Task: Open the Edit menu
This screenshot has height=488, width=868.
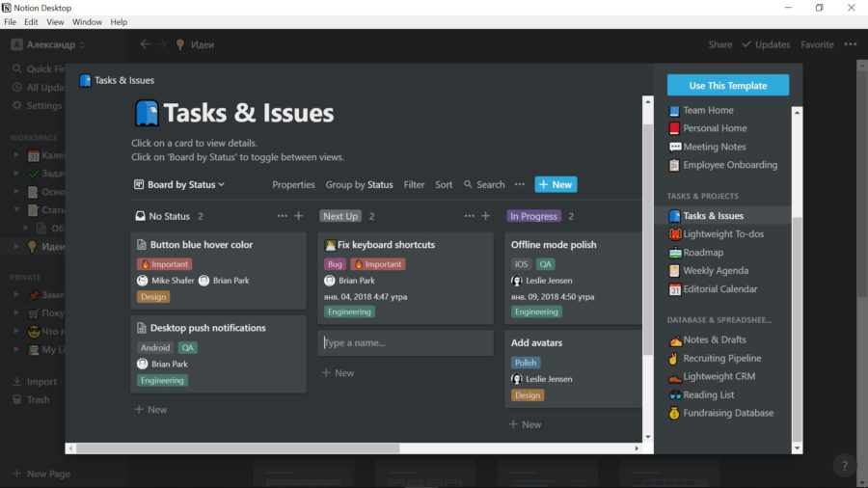Action: (x=31, y=22)
